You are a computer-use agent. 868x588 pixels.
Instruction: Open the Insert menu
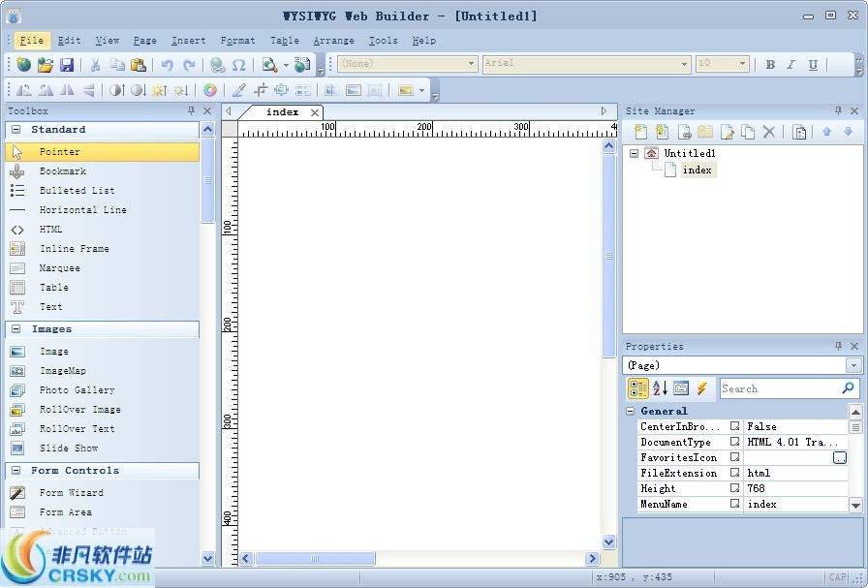tap(188, 41)
